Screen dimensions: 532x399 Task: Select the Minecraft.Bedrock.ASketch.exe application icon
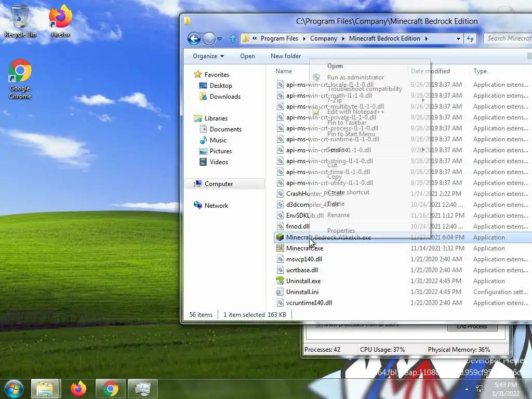(x=280, y=237)
